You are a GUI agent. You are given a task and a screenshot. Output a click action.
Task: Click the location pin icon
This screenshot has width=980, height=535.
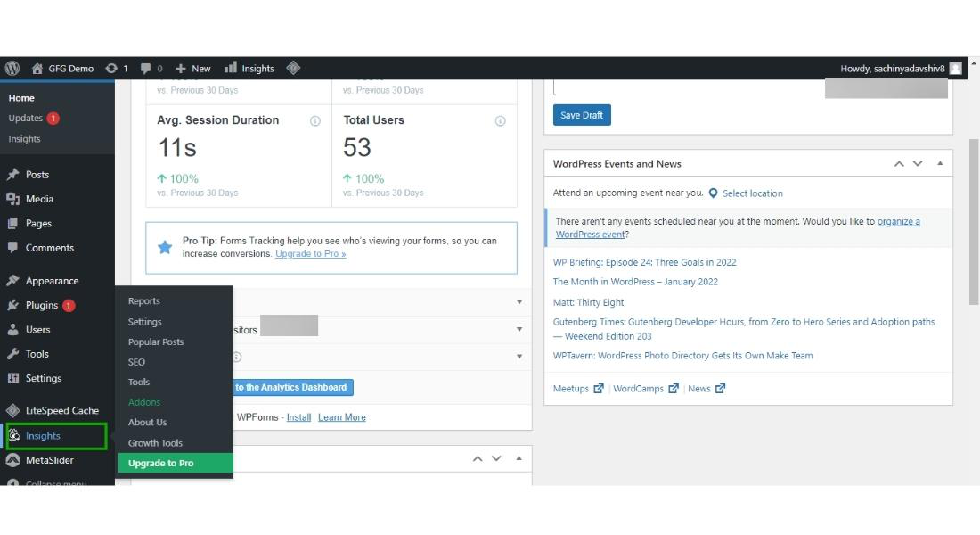713,193
